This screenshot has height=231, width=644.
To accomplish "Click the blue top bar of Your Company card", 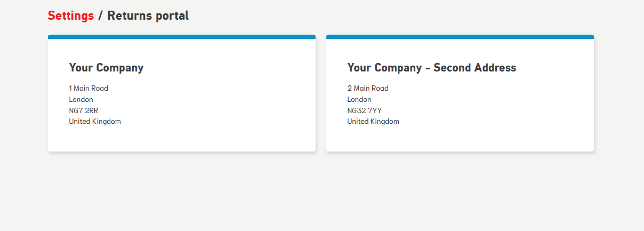I will [182, 37].
